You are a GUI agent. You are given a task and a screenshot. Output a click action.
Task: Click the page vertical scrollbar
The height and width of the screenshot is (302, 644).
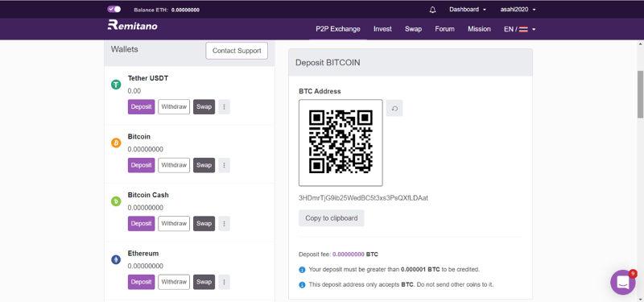click(640, 94)
